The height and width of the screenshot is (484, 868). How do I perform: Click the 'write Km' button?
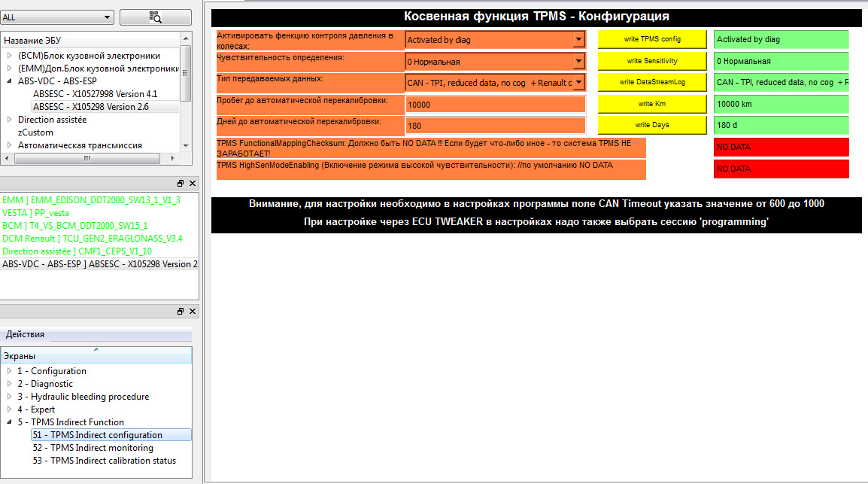tap(652, 104)
